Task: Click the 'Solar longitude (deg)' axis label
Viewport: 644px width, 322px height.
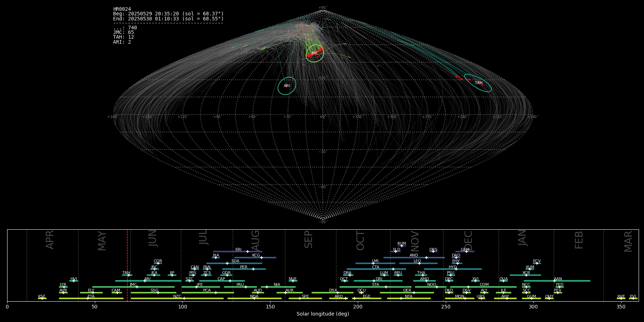Action: 323,314
